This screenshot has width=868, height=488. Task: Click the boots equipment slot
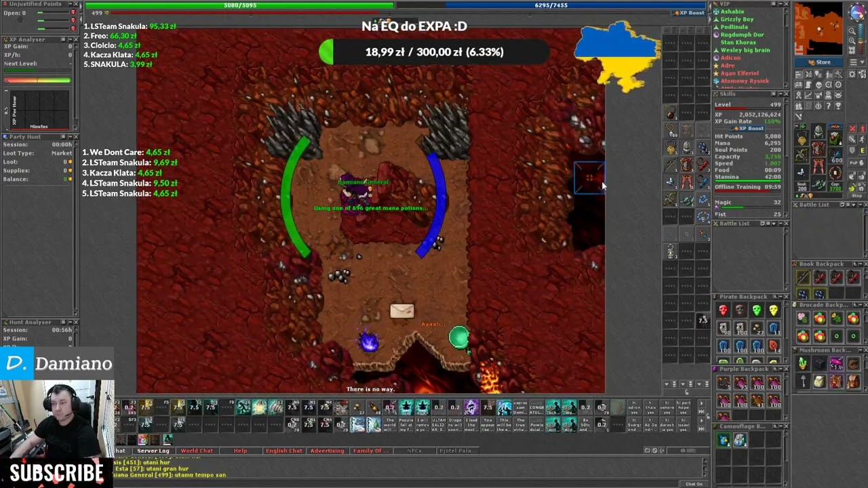[x=818, y=183]
